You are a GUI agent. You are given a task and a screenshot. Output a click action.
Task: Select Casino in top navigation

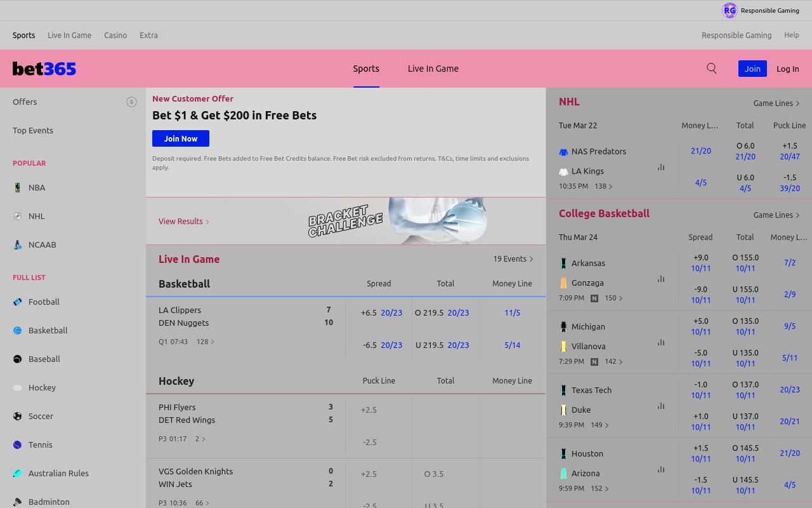115,35
